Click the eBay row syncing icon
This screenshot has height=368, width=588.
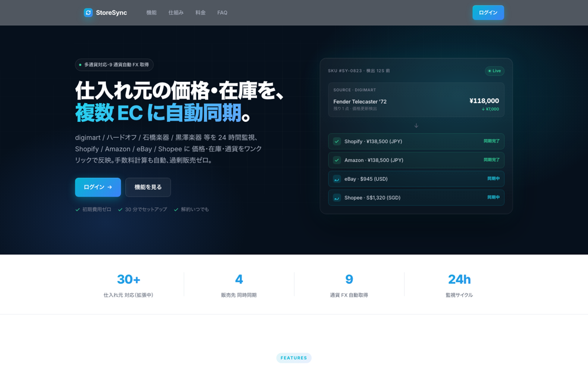[x=337, y=179]
